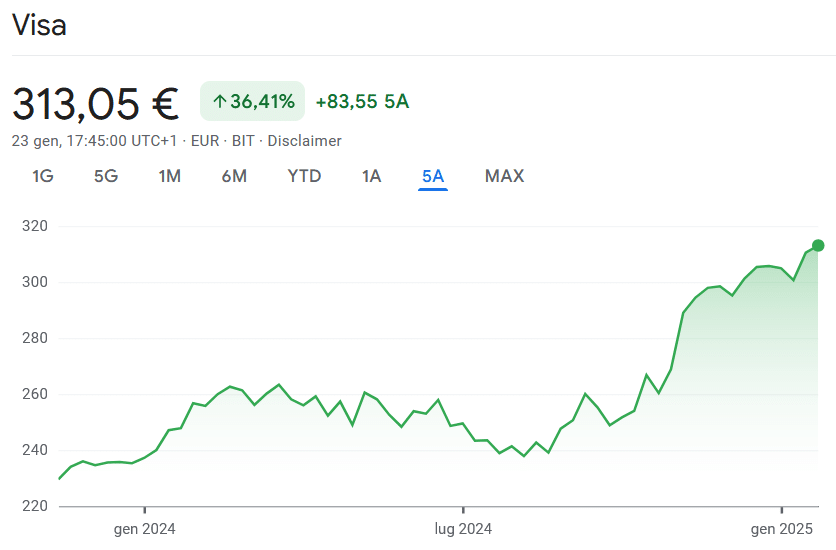Click the 240 y-axis label

(35, 450)
